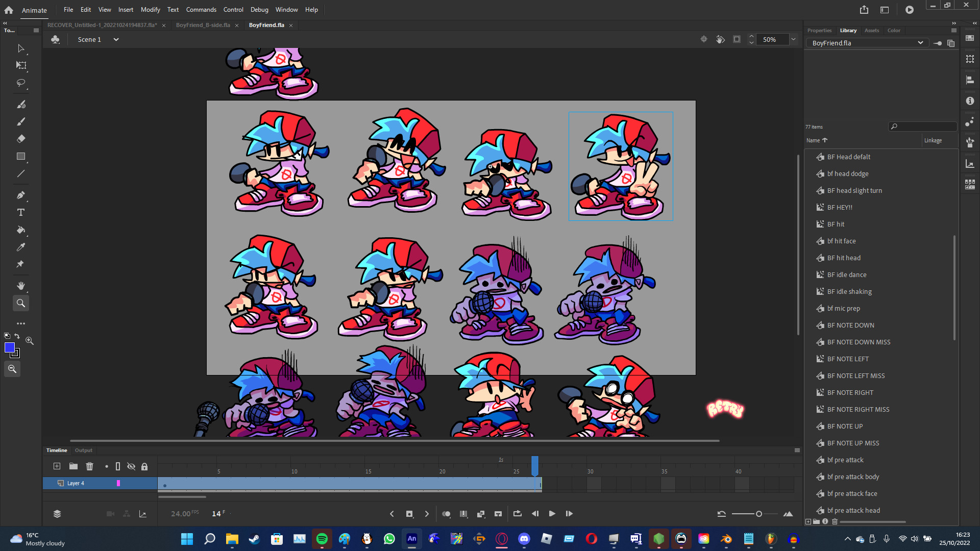Click Center Stage icon
Screen dimensions: 980x551
click(704, 39)
